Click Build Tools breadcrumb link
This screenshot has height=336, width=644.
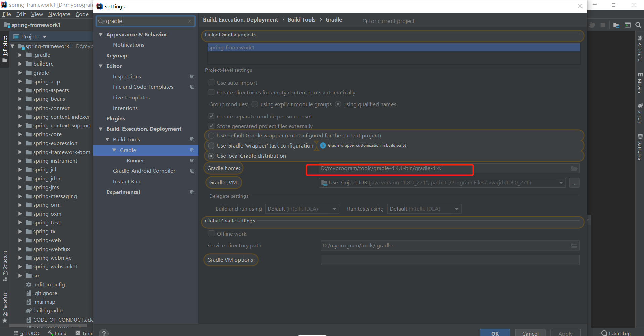pos(302,20)
